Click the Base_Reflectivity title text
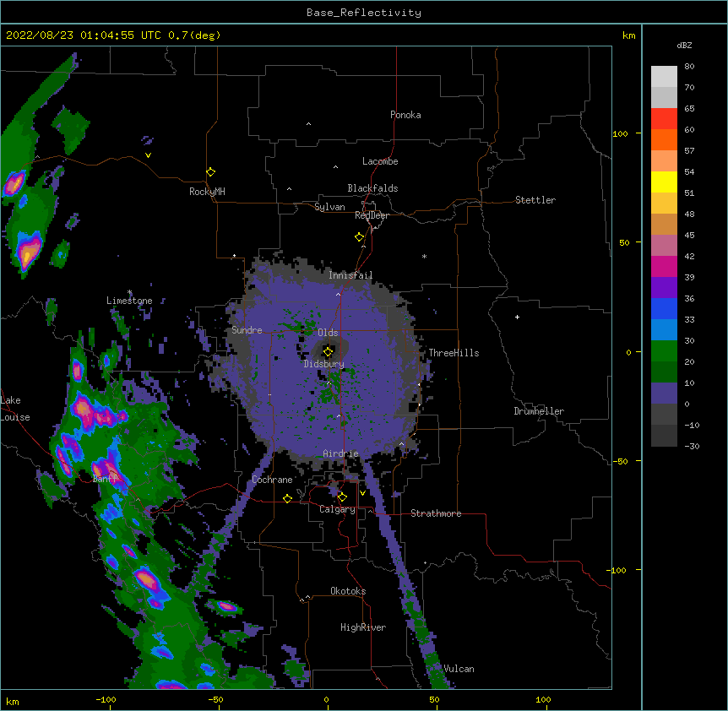Viewport: 728px width, 711px height. (x=364, y=13)
